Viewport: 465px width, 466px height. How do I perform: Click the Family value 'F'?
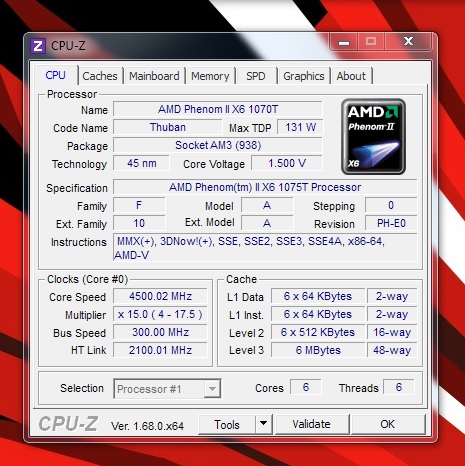coord(139,205)
